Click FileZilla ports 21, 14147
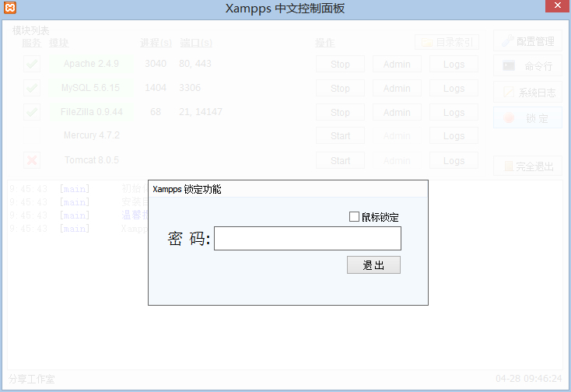571x392 pixels. (200, 112)
